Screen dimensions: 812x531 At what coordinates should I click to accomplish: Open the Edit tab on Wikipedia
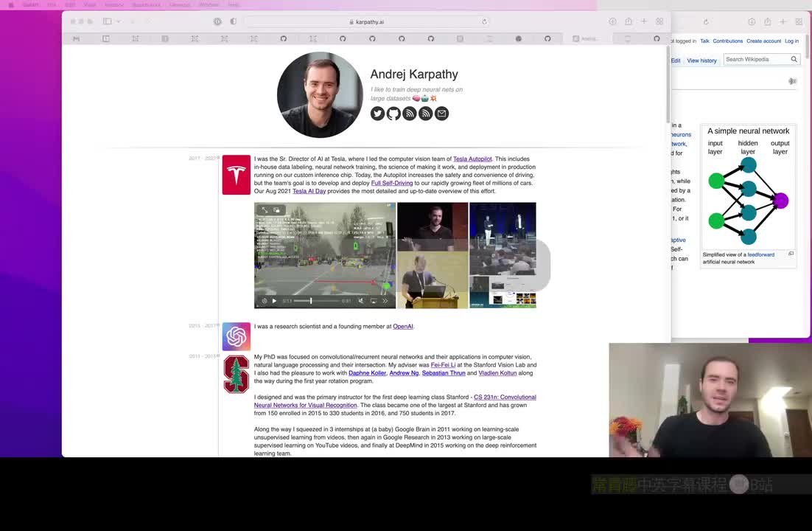pos(676,60)
